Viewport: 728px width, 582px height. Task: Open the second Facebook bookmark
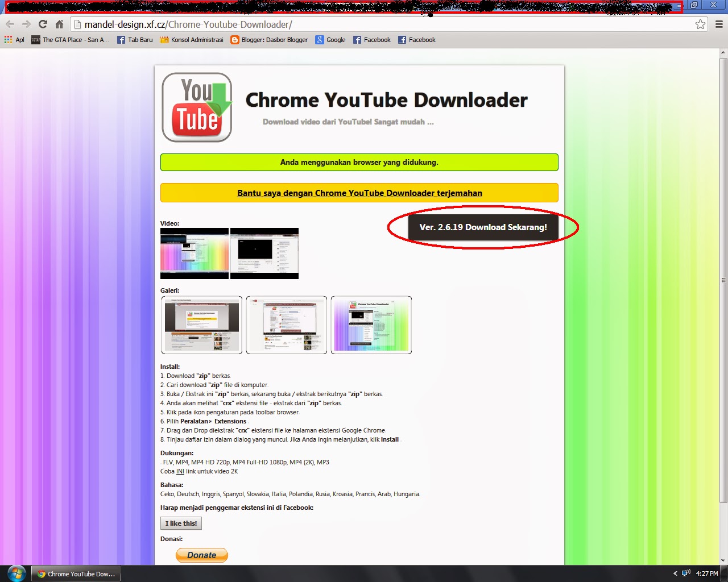(x=417, y=40)
